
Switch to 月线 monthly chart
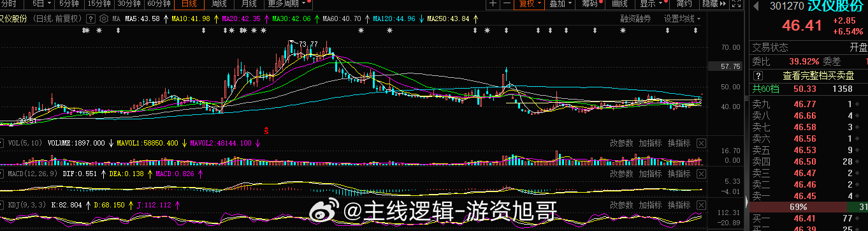click(249, 4)
